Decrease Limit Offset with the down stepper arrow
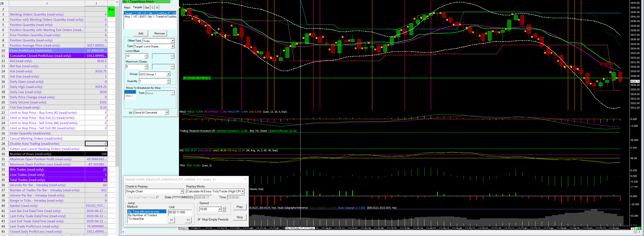The height and width of the screenshot is (236, 644). pyautogui.click(x=146, y=58)
